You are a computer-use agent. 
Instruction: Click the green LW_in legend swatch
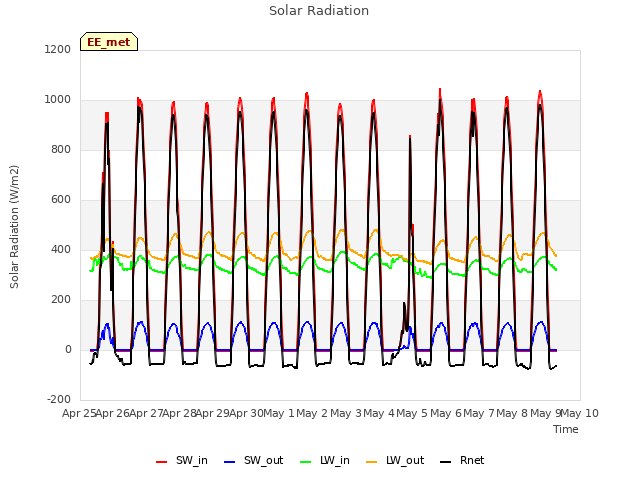coord(306,462)
